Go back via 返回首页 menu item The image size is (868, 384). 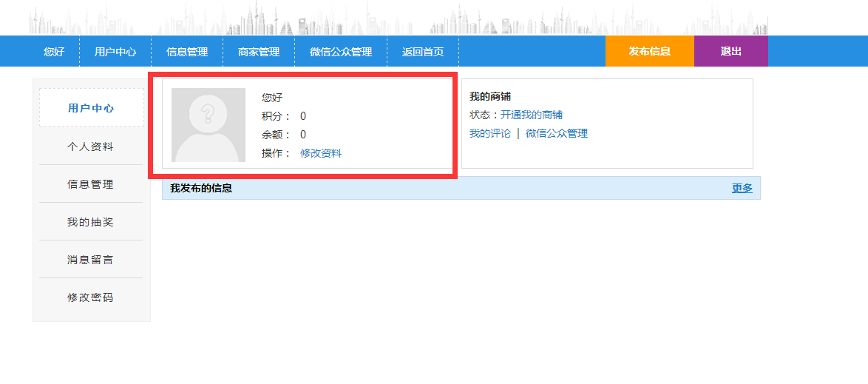pos(423,52)
